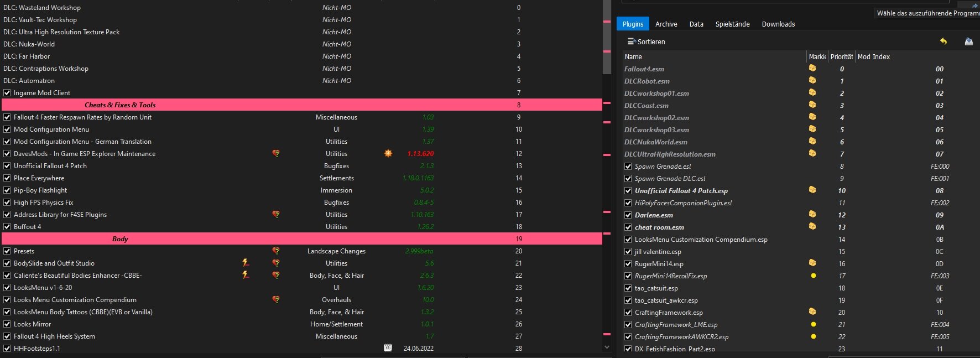Click the yellow dot marker for CraftingFrameworkAWKCR2.esp
This screenshot has width=980, height=358.
813,336
